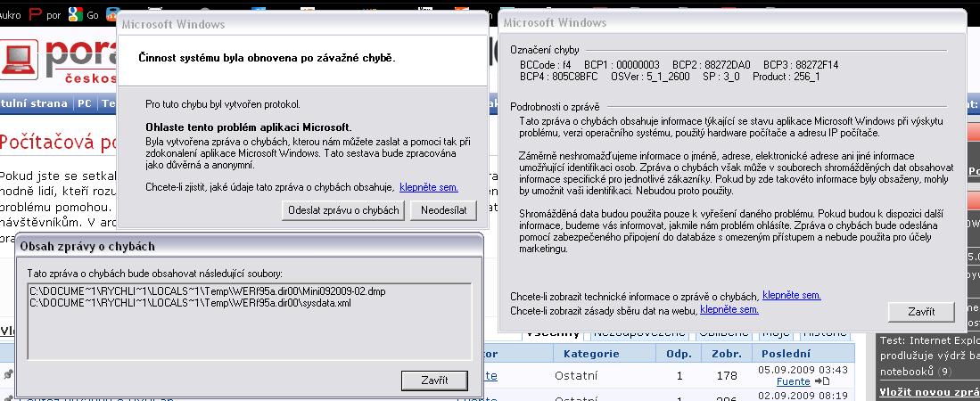Click the 'Test: Internet Explo' sidebar news item
This screenshot has width=980, height=401.
(930, 340)
